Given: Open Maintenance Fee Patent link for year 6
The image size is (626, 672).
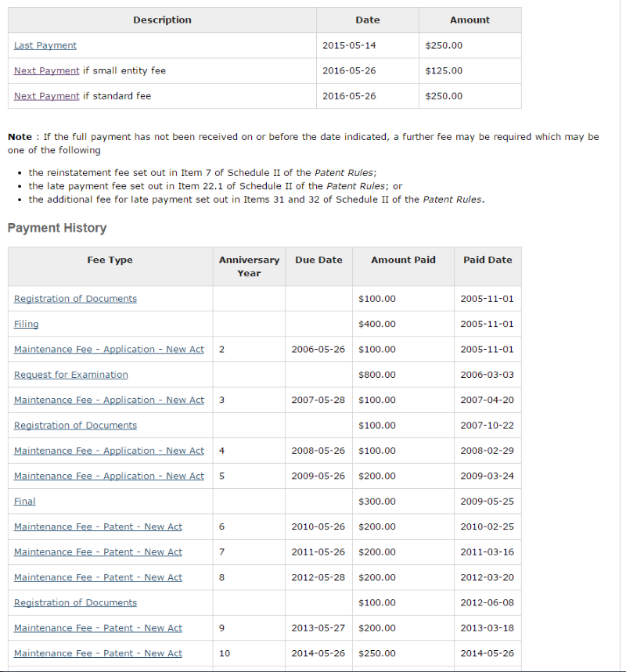Looking at the screenshot, I should click(x=98, y=526).
